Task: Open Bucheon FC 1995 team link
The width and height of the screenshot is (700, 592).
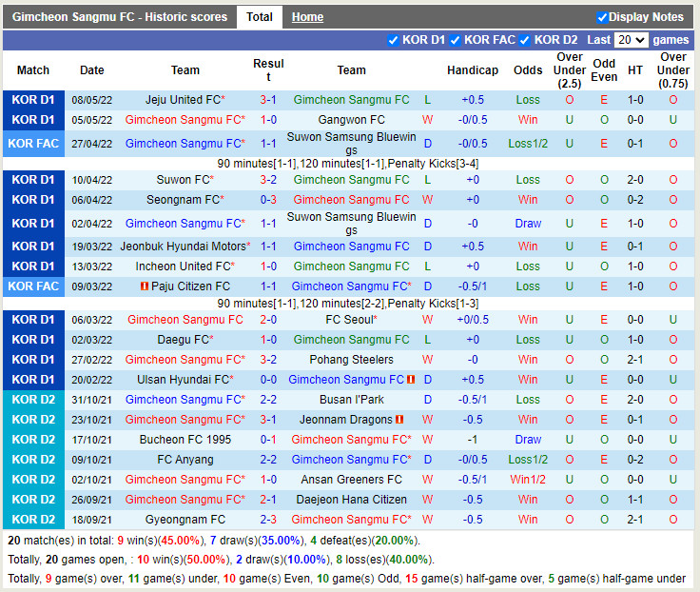Action: click(185, 440)
